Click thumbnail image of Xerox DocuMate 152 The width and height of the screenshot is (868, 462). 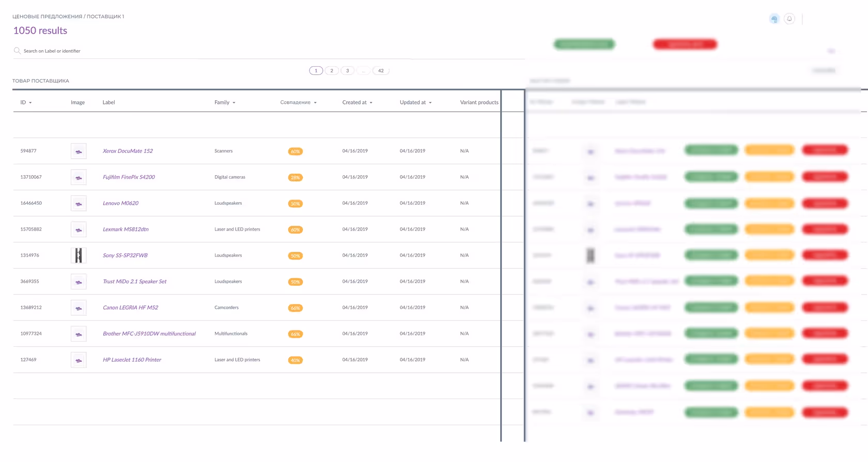79,151
